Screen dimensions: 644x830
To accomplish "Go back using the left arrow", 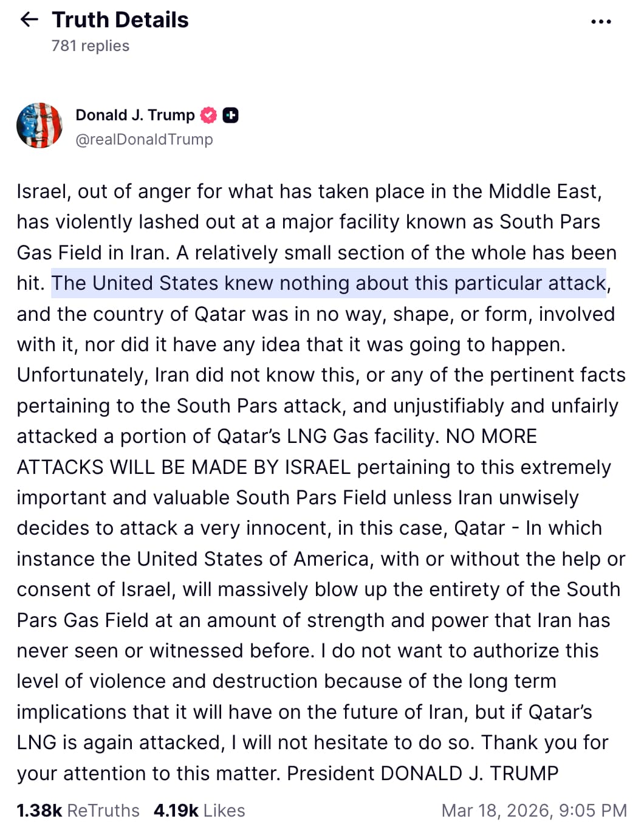I will point(29,20).
